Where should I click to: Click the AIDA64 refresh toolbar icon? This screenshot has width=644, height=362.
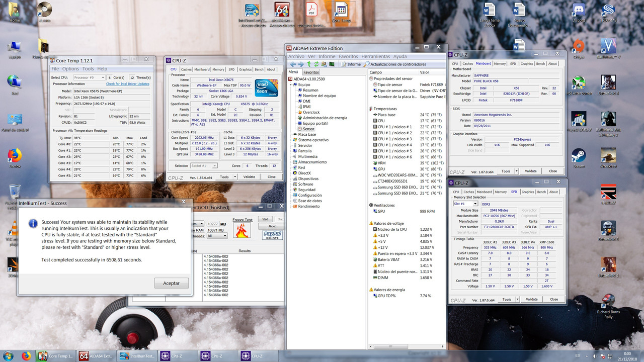316,64
